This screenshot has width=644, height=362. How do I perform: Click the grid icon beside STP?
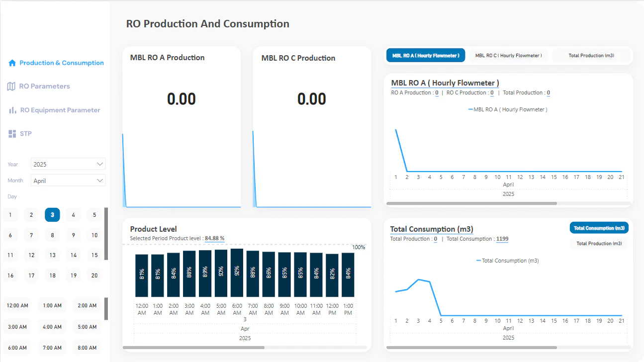point(12,134)
